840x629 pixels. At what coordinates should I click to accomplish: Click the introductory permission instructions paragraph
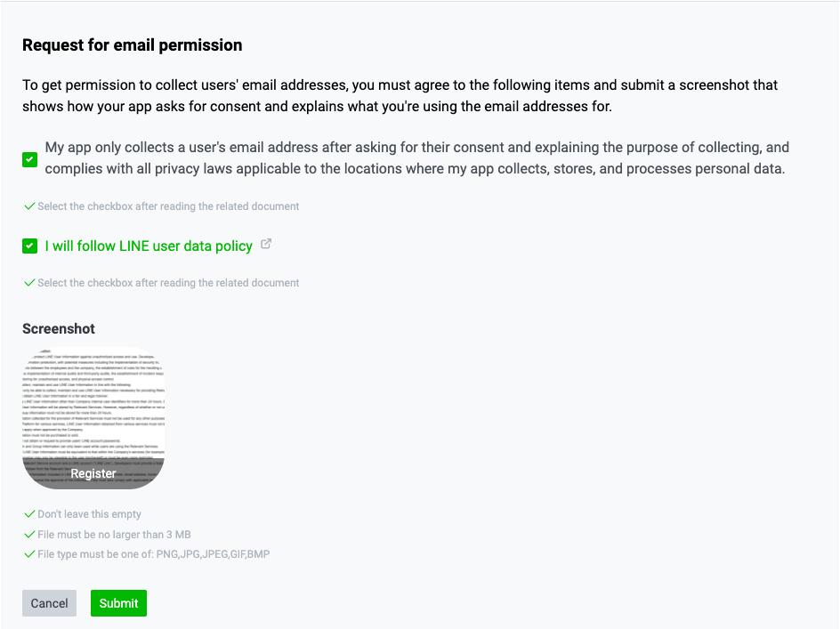(x=400, y=96)
